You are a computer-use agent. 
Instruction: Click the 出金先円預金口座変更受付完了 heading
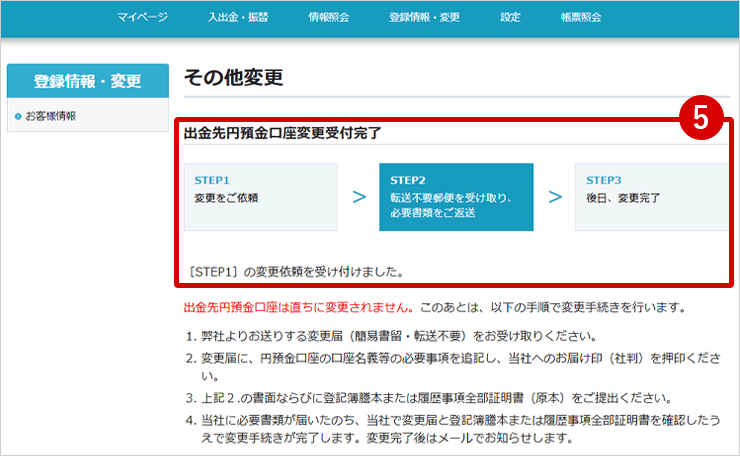point(282,133)
